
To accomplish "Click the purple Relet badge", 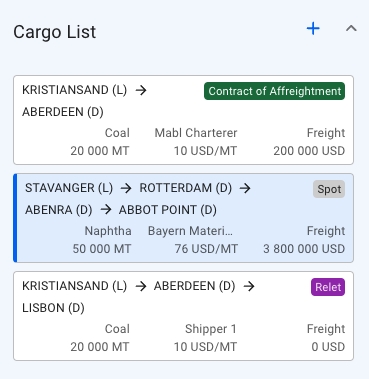I will 328,287.
